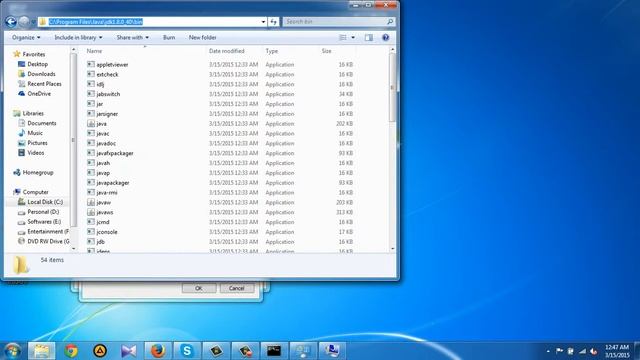Click the New folder button
This screenshot has width=640, height=360.
202,38
